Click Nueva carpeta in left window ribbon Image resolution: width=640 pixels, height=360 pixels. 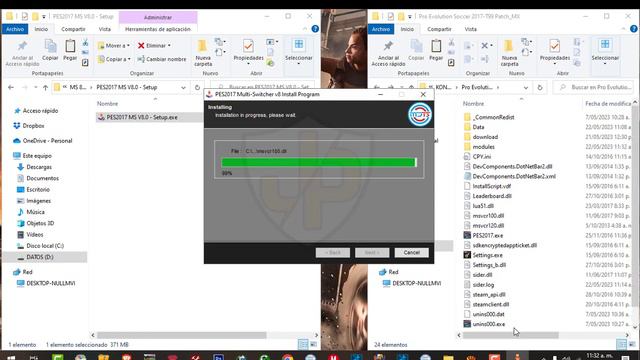pos(203,53)
